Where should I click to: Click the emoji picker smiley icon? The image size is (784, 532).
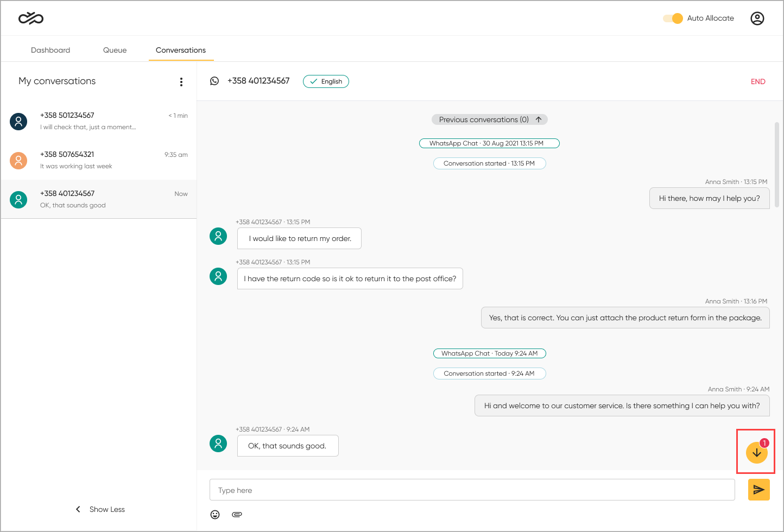(x=215, y=515)
